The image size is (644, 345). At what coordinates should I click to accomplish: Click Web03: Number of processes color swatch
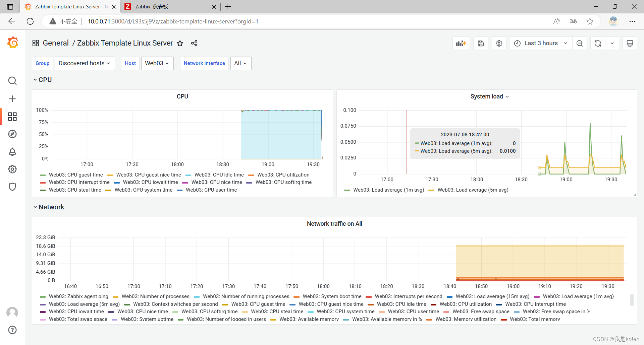coord(116,297)
